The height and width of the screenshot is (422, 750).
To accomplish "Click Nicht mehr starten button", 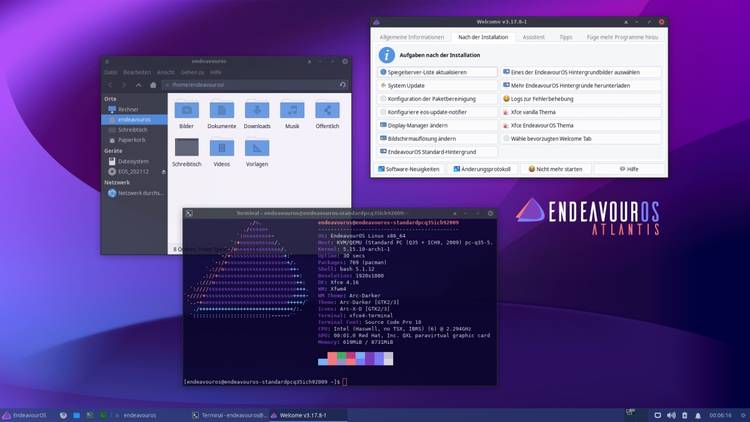I will (x=555, y=169).
